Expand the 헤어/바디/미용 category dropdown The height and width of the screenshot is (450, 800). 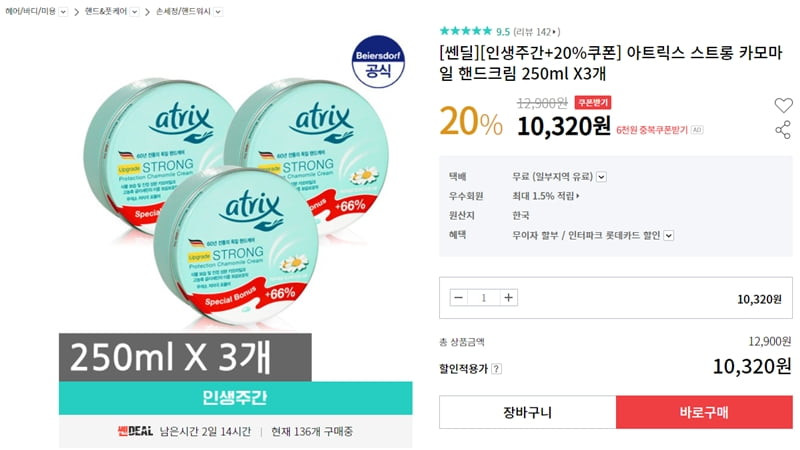coord(63,11)
